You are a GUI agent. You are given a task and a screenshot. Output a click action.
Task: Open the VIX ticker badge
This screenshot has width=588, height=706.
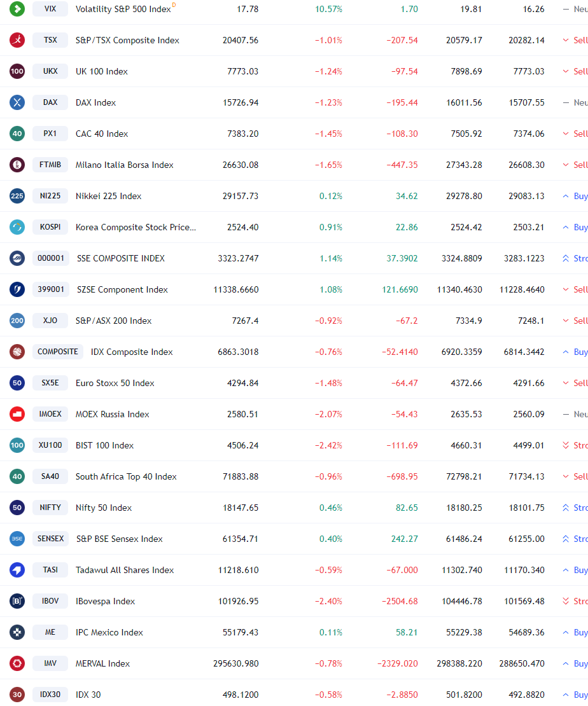tap(50, 9)
